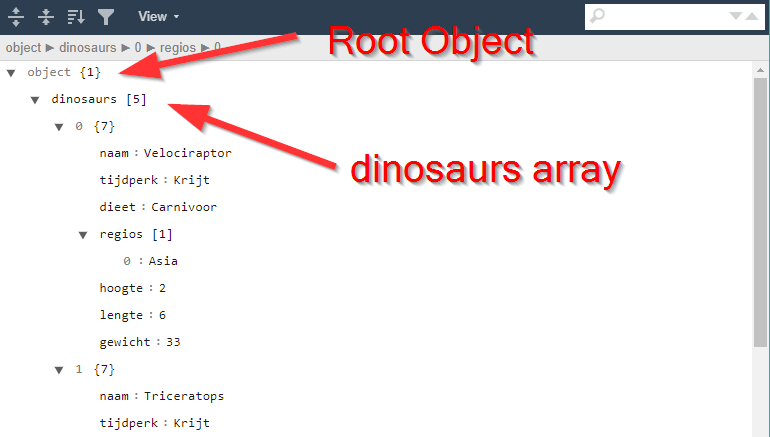Viewport: 770px width, 437px height.
Task: Go to previous search result arrow
Action: click(752, 16)
